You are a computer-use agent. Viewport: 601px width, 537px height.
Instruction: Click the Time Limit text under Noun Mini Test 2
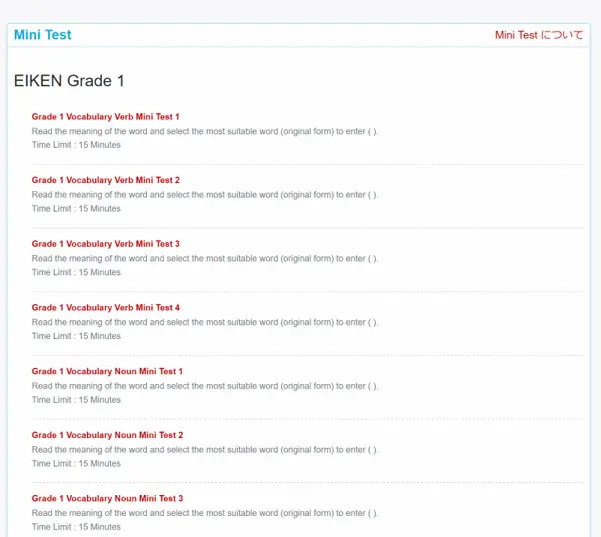tap(76, 463)
